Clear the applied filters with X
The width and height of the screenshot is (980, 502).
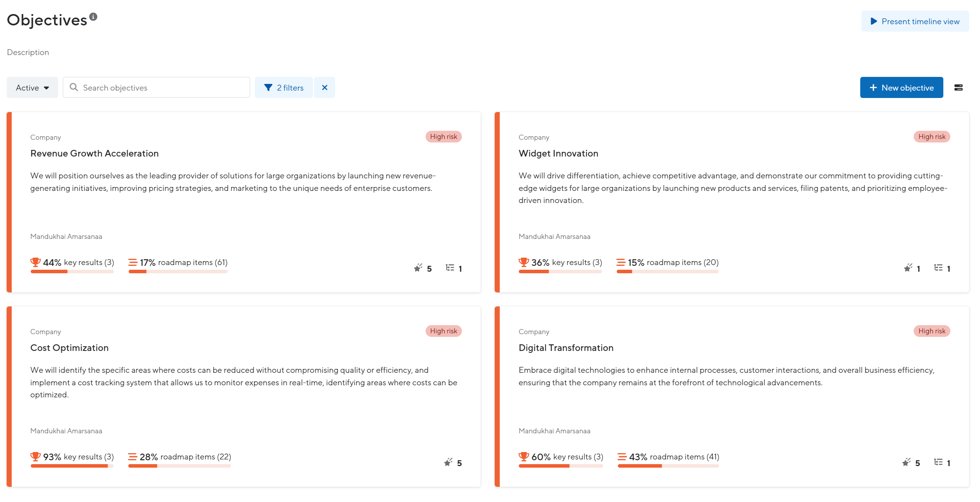[x=324, y=87]
